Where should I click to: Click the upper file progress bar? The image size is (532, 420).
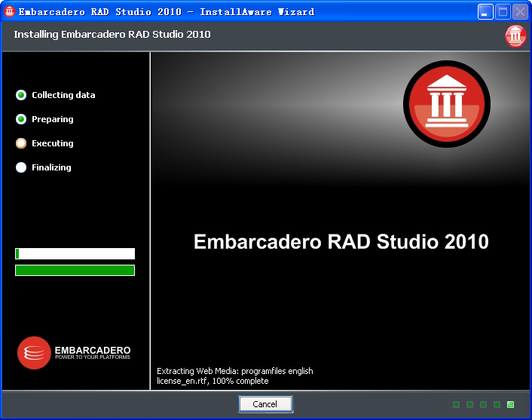75,253
